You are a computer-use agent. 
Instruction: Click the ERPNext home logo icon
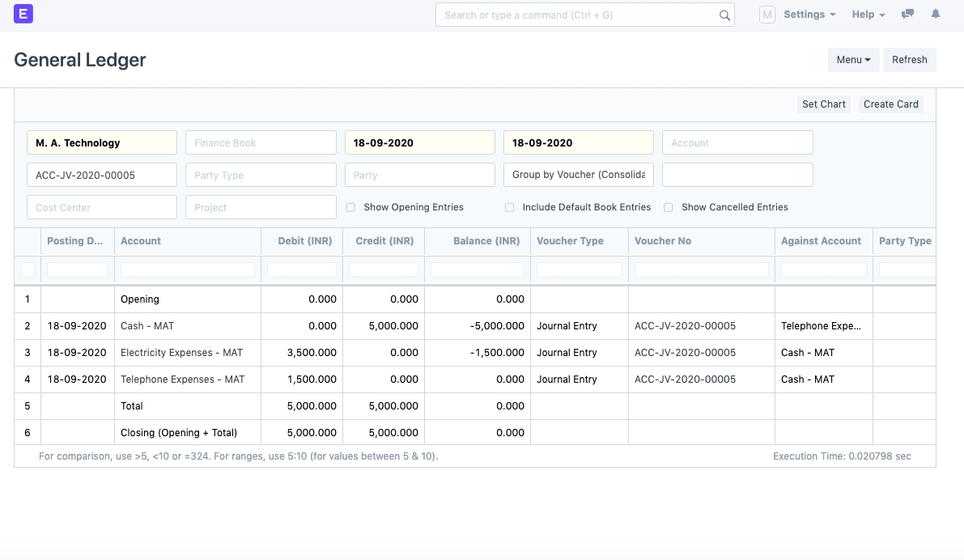[x=23, y=14]
